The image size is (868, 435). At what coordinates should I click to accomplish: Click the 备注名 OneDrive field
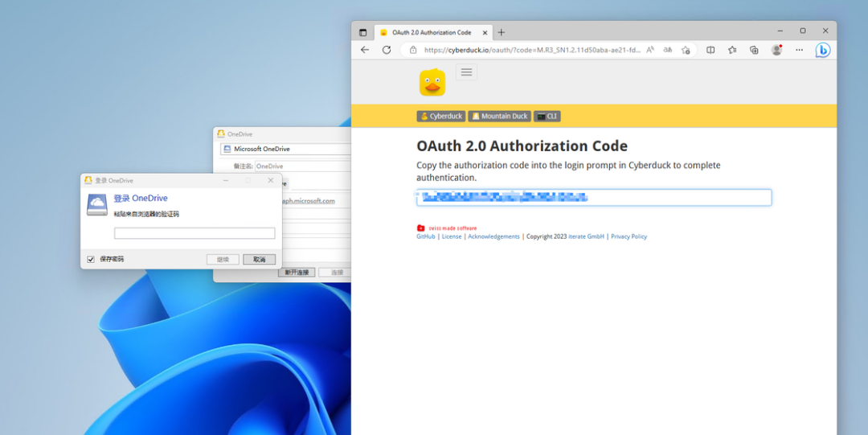(303, 166)
